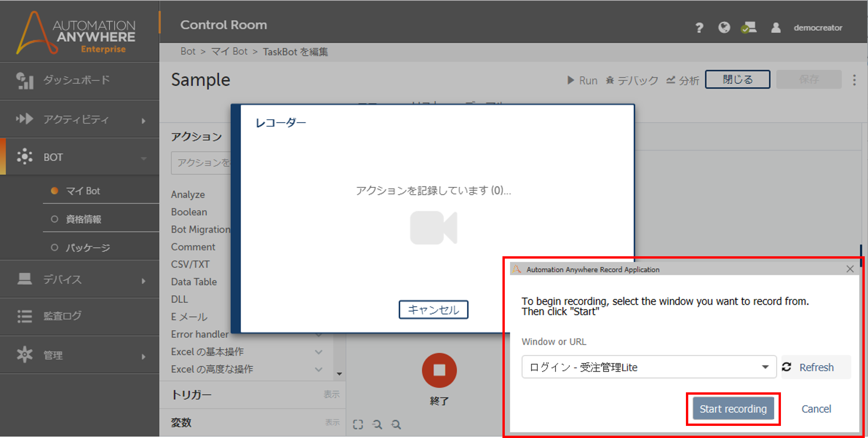Click actions list scroll down arrow
The image size is (868, 438).
coord(339,374)
